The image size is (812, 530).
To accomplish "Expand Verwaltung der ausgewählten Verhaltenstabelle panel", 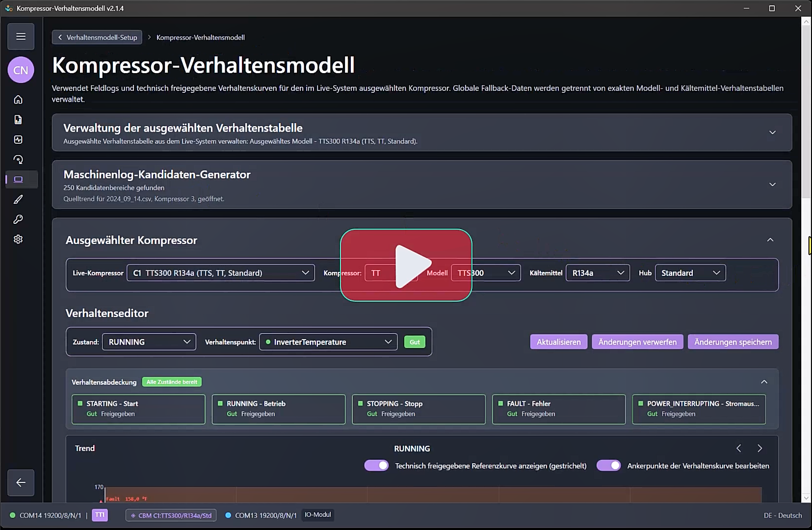I will (772, 132).
